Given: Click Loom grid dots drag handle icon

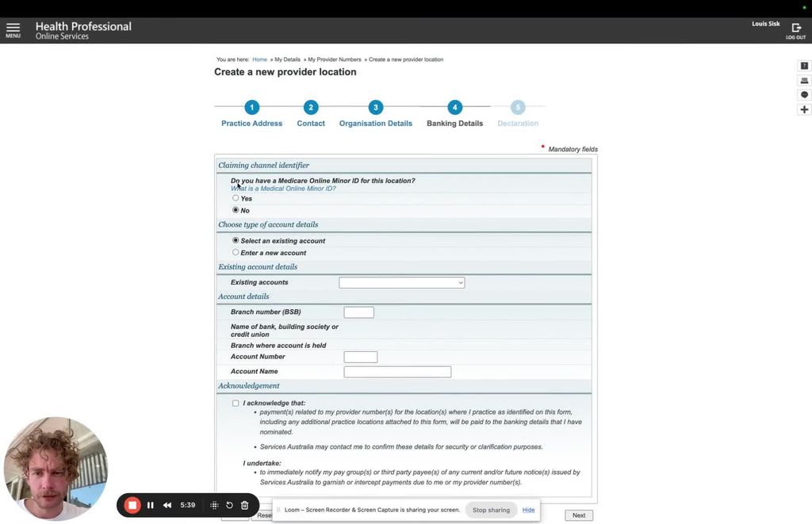Looking at the screenshot, I should coord(214,505).
